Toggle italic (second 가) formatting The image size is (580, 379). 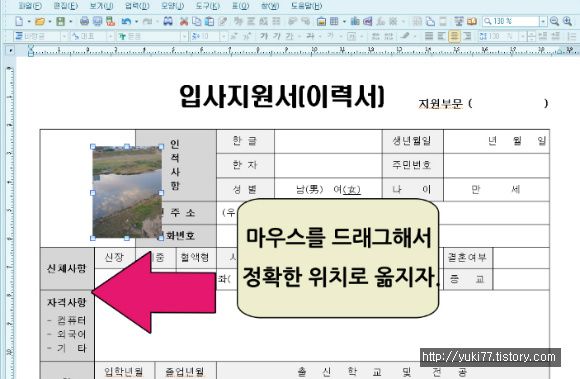[x=277, y=36]
